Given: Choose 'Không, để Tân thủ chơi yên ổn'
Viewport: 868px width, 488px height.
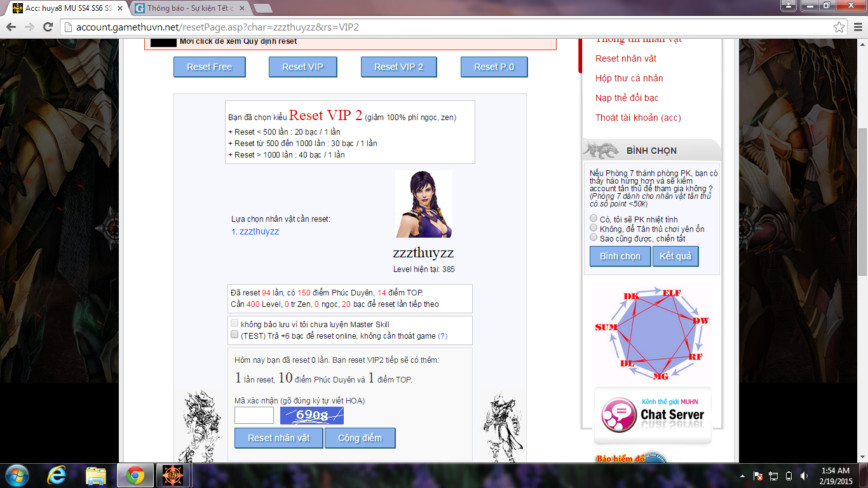Looking at the screenshot, I should [x=594, y=228].
